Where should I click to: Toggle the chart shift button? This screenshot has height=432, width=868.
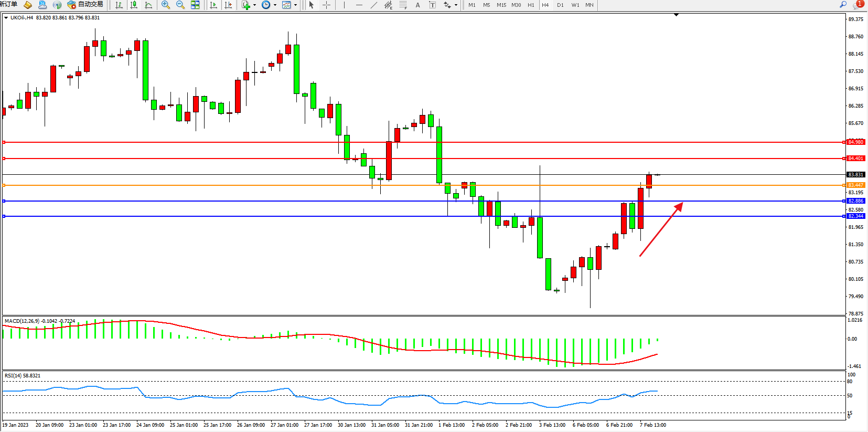click(228, 5)
